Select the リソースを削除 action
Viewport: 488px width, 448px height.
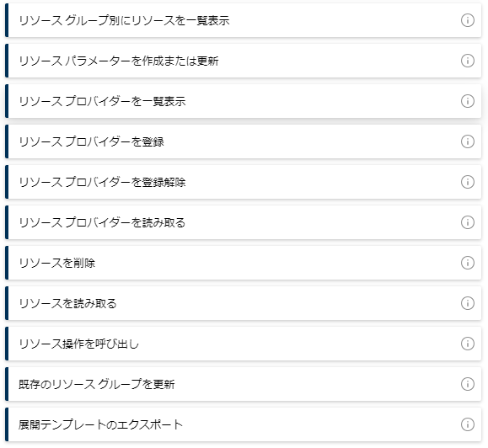243,263
